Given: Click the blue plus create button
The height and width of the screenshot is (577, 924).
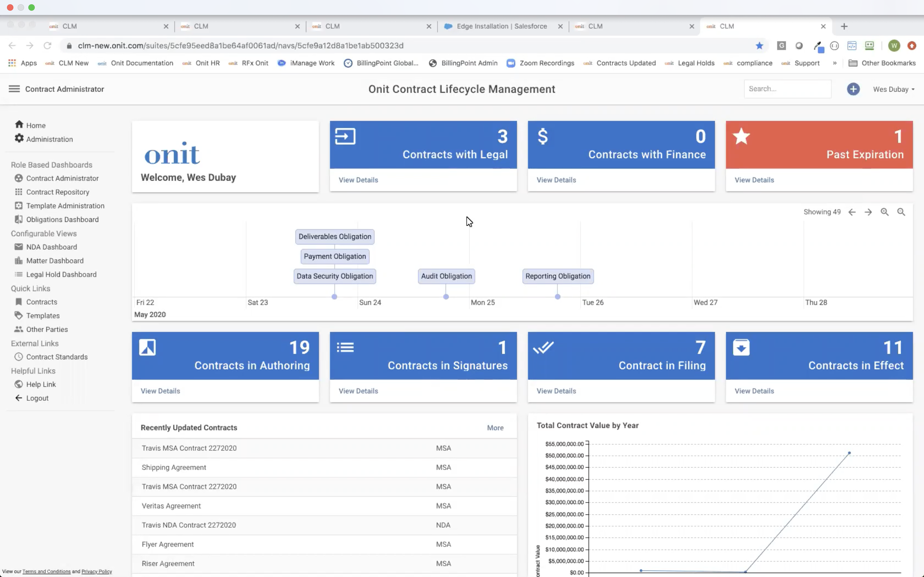Looking at the screenshot, I should [853, 89].
